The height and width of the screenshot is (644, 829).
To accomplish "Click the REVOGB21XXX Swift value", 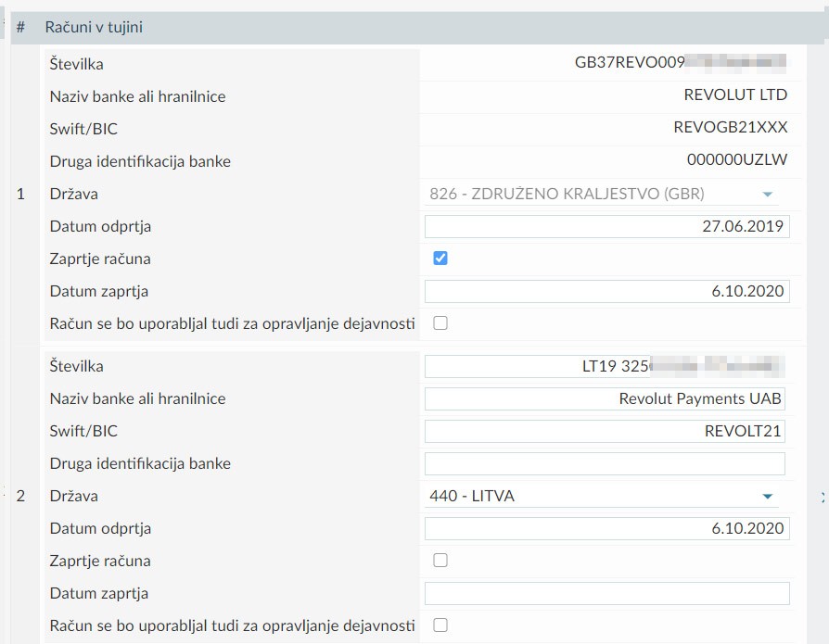I will (730, 128).
